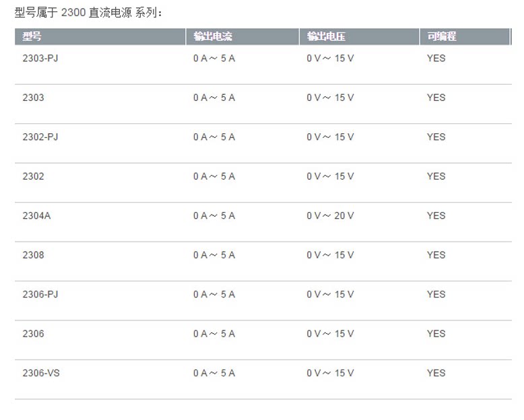The height and width of the screenshot is (420, 524).
Task: Click the 输出电流 column header
Action: [x=212, y=36]
